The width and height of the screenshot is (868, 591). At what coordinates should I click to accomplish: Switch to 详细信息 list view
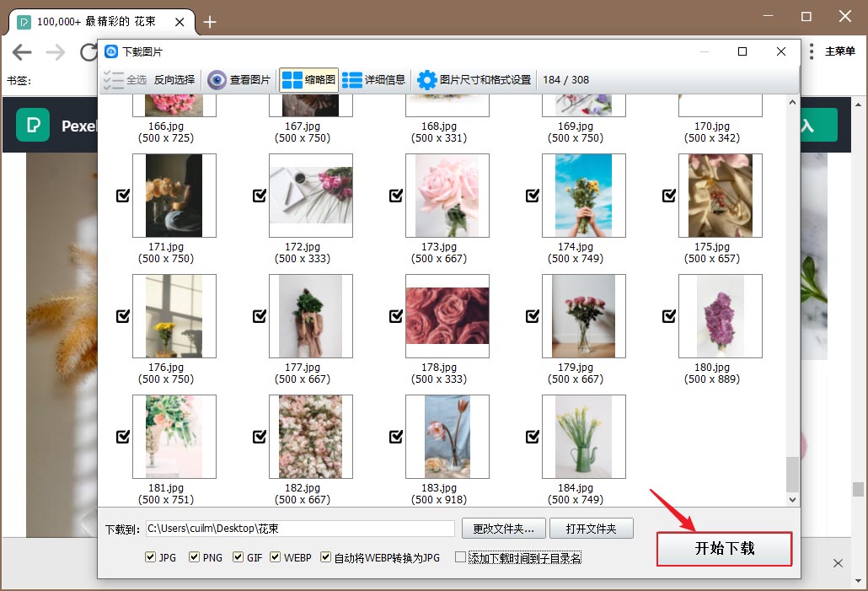[x=352, y=80]
